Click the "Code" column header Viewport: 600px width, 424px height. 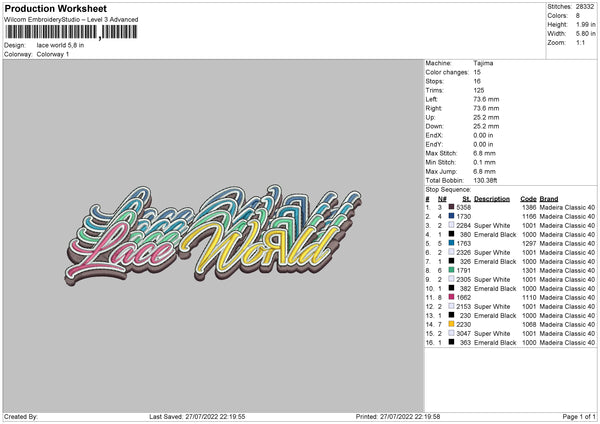528,199
